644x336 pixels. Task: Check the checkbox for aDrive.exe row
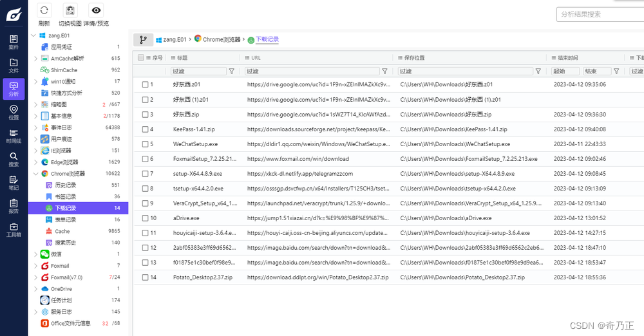pyautogui.click(x=145, y=218)
